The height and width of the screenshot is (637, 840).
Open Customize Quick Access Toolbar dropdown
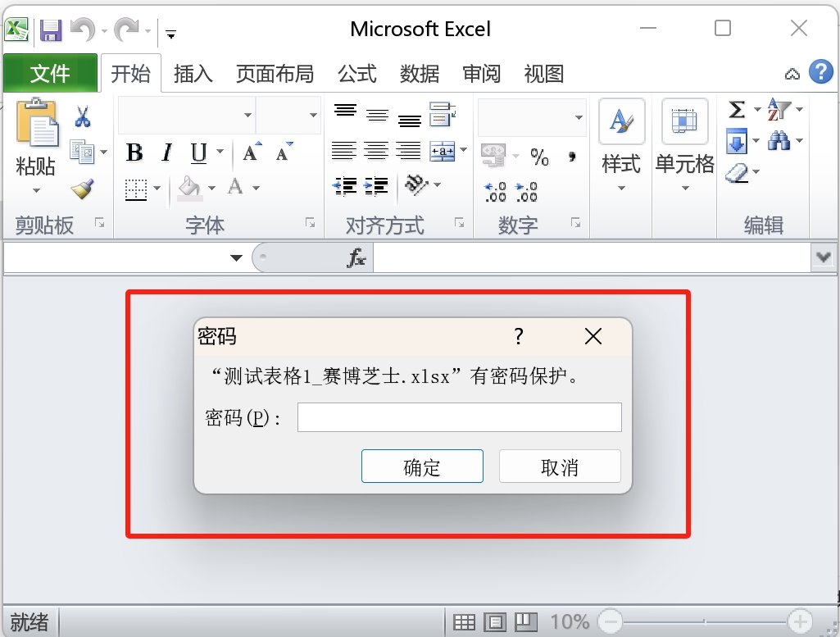pos(171,35)
